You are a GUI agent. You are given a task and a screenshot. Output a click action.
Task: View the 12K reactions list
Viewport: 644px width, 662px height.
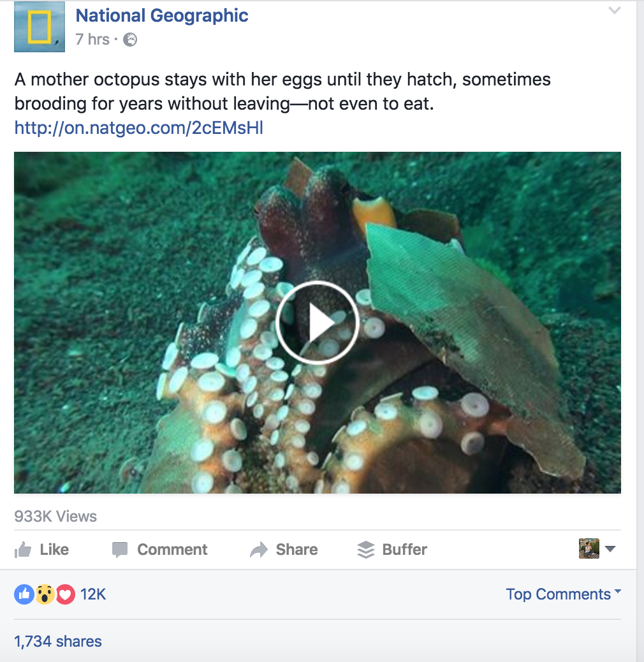(x=93, y=594)
